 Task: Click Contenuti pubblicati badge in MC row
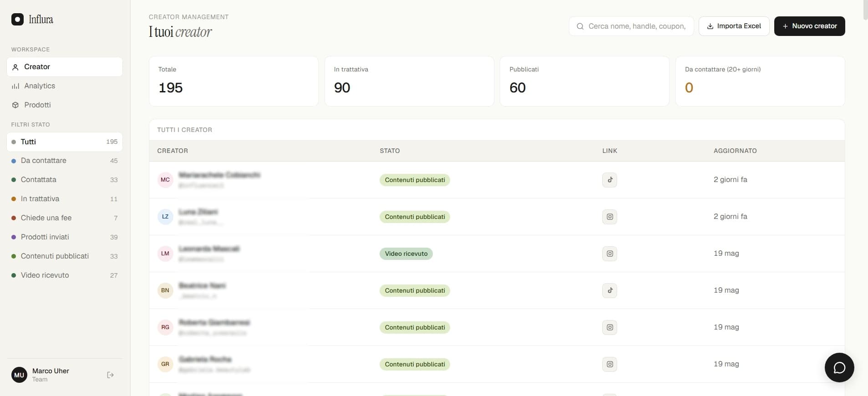tap(415, 180)
